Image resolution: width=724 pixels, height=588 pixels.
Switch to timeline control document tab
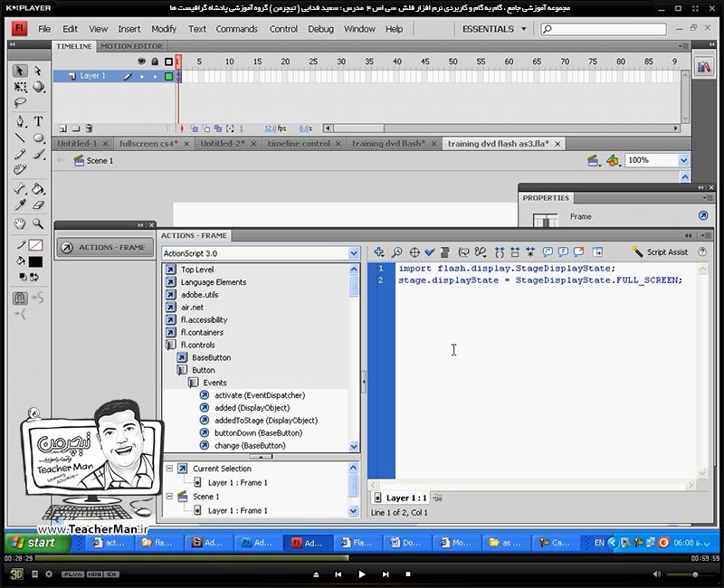tap(299, 144)
